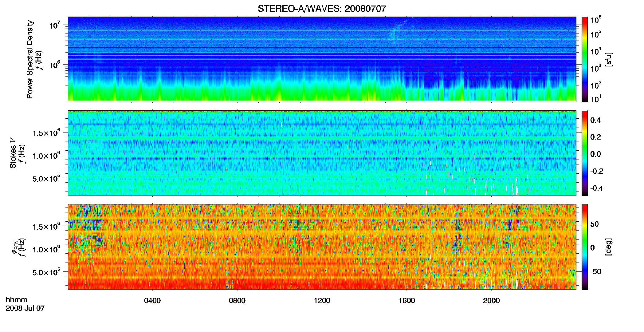
Task: Click the "0800" time tick label
Action: (237, 301)
